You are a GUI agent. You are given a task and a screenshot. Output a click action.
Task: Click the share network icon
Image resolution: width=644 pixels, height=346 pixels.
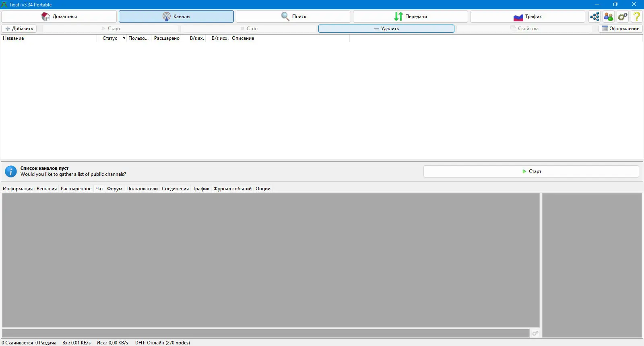click(594, 16)
